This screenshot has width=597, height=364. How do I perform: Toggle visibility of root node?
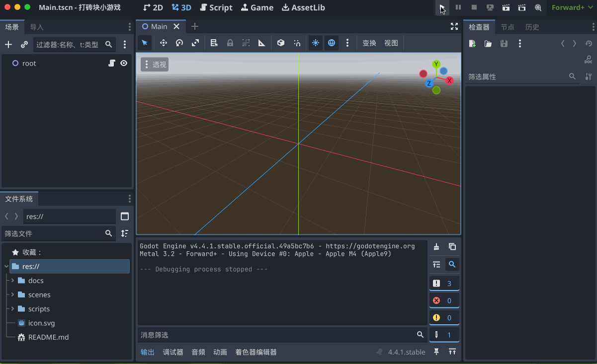coord(124,63)
